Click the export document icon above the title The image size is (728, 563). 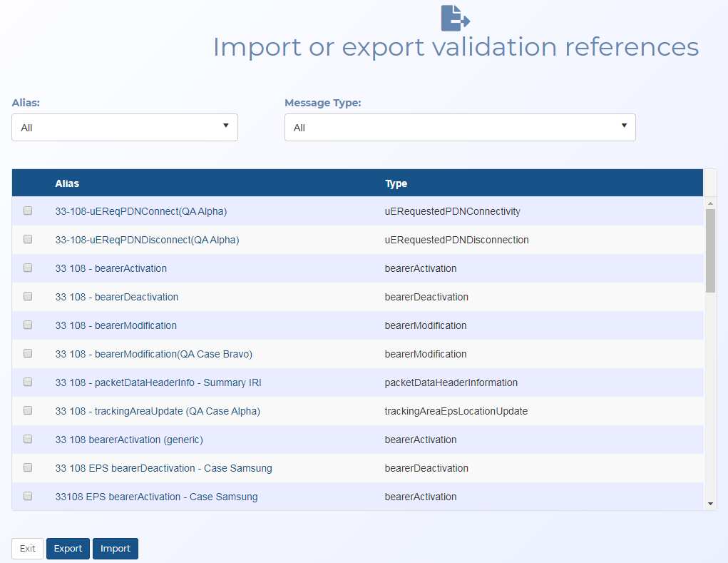pyautogui.click(x=455, y=17)
